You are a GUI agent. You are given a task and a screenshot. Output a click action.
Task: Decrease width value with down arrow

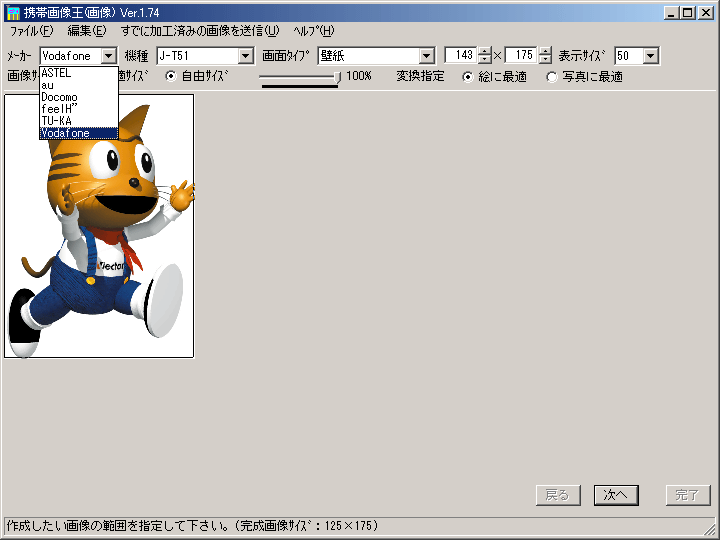click(x=484, y=60)
